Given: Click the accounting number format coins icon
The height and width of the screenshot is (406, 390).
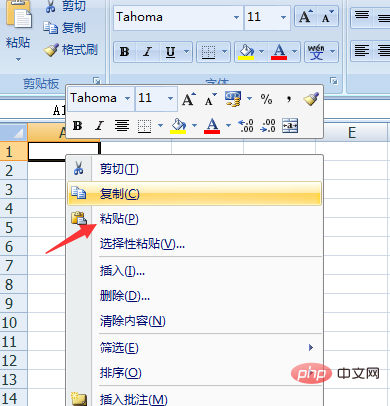Looking at the screenshot, I should tap(233, 99).
